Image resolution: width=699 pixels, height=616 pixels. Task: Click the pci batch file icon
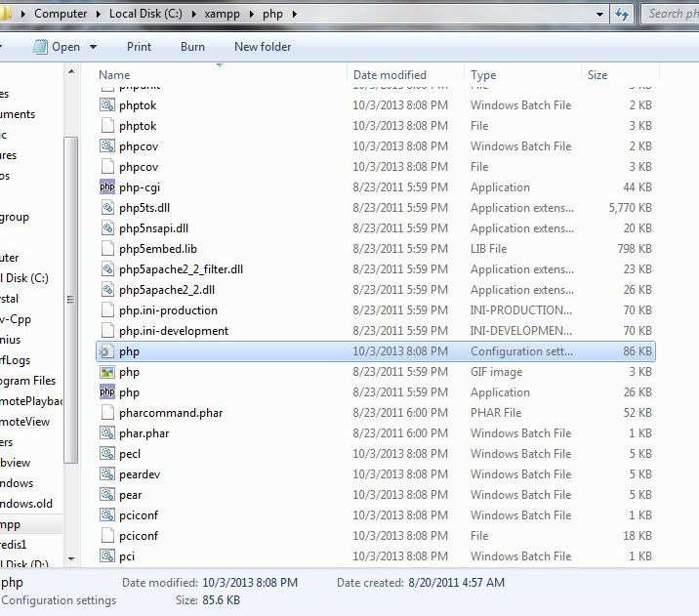coord(107,556)
